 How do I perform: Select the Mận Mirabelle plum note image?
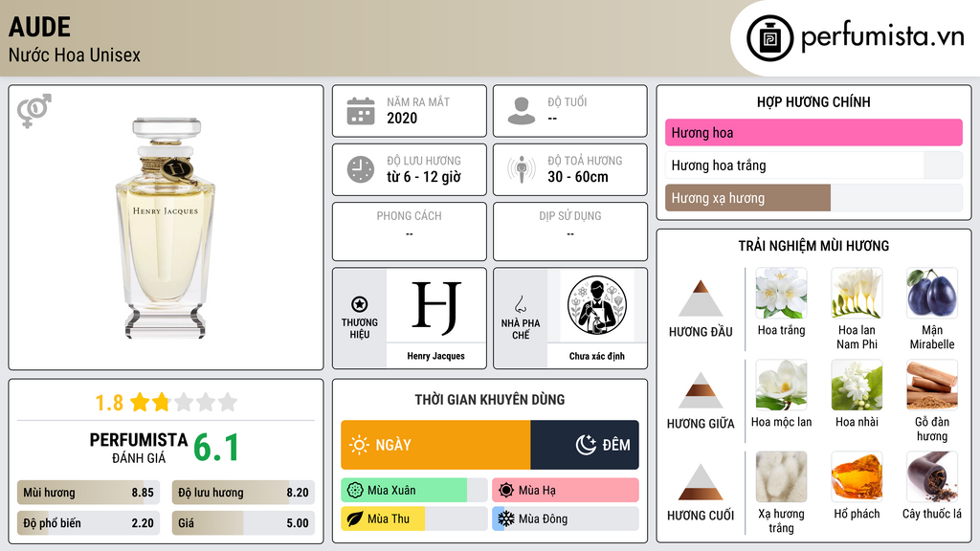click(x=932, y=294)
